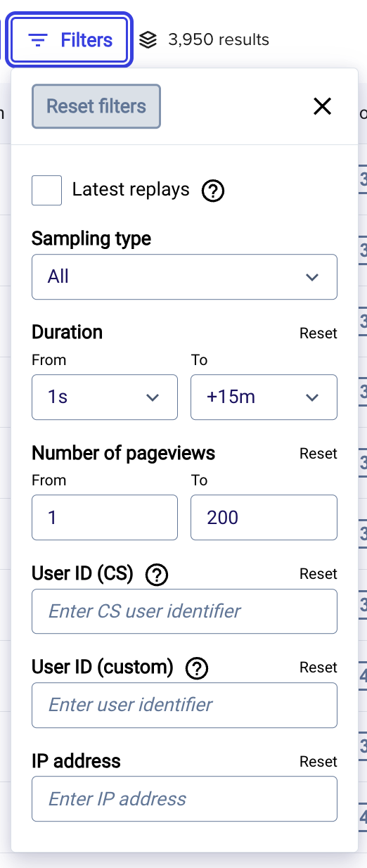Open the Duration From 1s dropdown
The image size is (367, 868).
coord(105,397)
